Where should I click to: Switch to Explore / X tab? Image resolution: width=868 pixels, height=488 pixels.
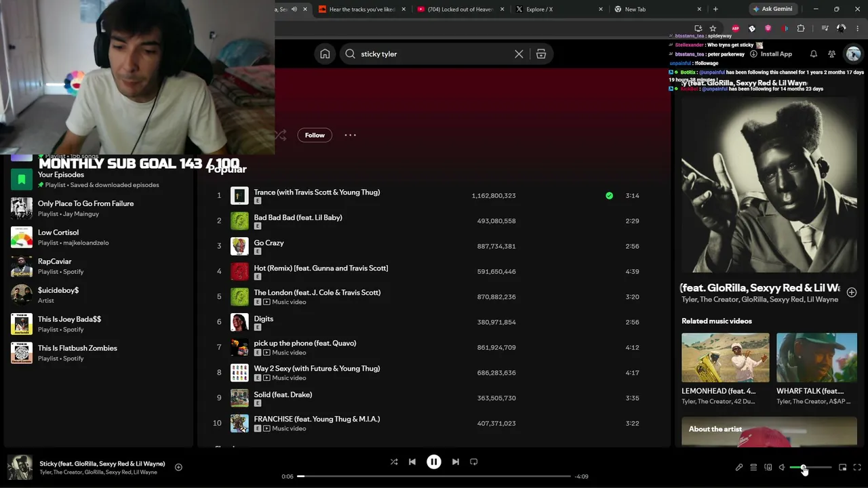(559, 9)
